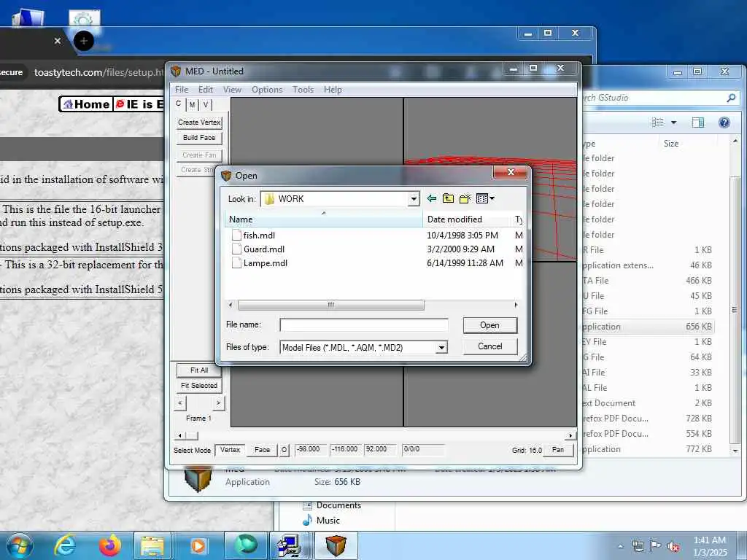The width and height of the screenshot is (747, 560).
Task: Open Explorer view options dropdown arrow
Action: tap(673, 122)
